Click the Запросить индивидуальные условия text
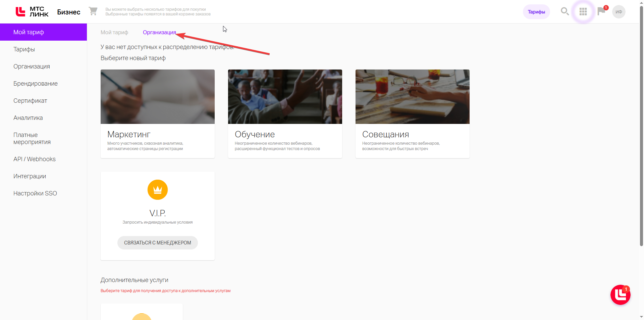This screenshot has height=320, width=644. coord(158,222)
